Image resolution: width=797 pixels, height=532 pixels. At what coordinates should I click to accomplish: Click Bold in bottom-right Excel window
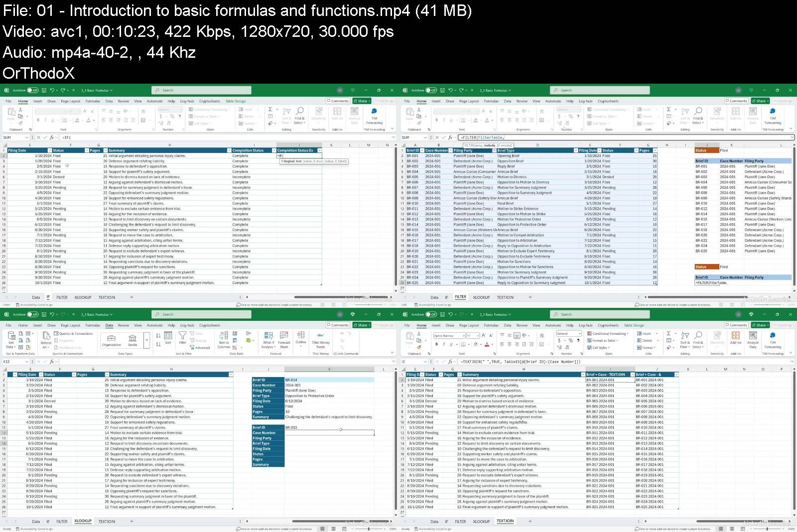coord(436,344)
